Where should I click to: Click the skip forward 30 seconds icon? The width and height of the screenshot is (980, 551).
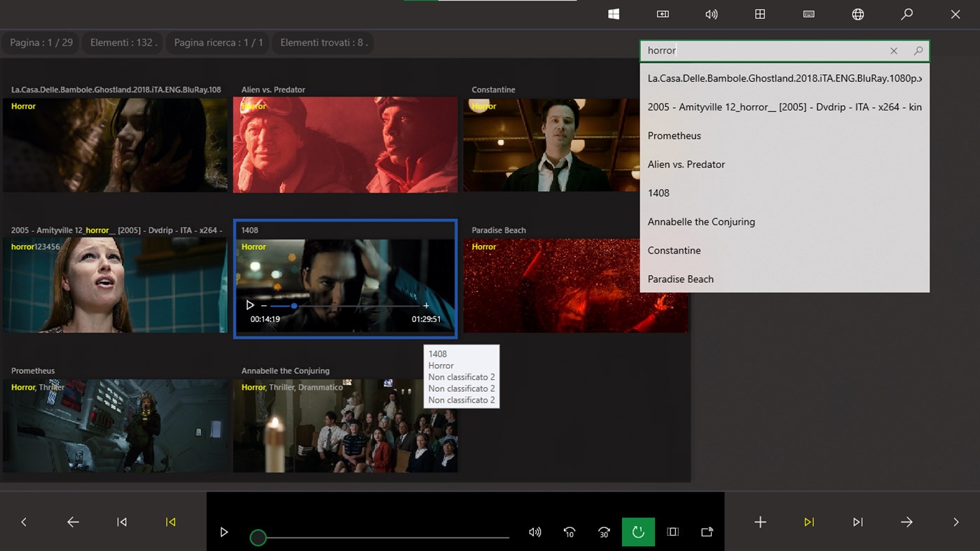tap(603, 532)
